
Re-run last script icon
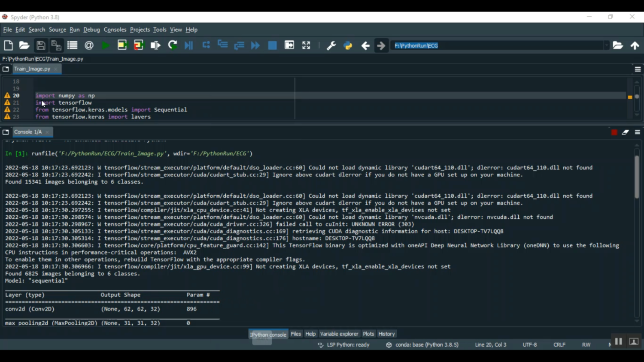point(173,45)
